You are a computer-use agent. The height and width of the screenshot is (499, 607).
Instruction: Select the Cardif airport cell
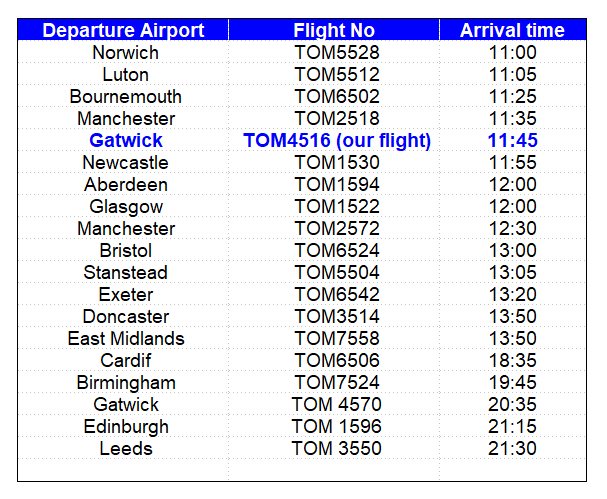coord(123,360)
